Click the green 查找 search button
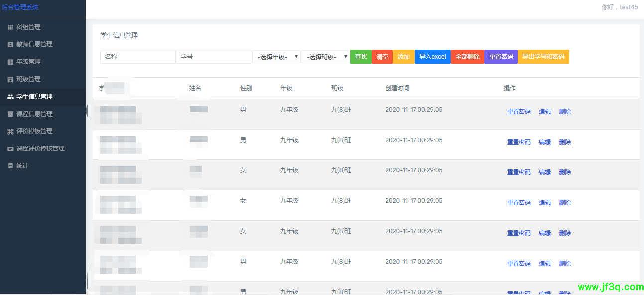Screen dimensions: 644x295 pos(361,57)
